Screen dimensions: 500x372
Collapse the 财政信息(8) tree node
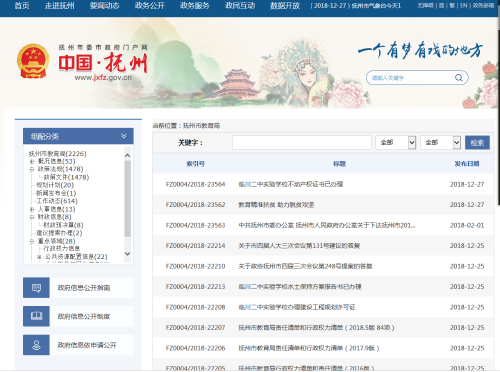click(32, 217)
